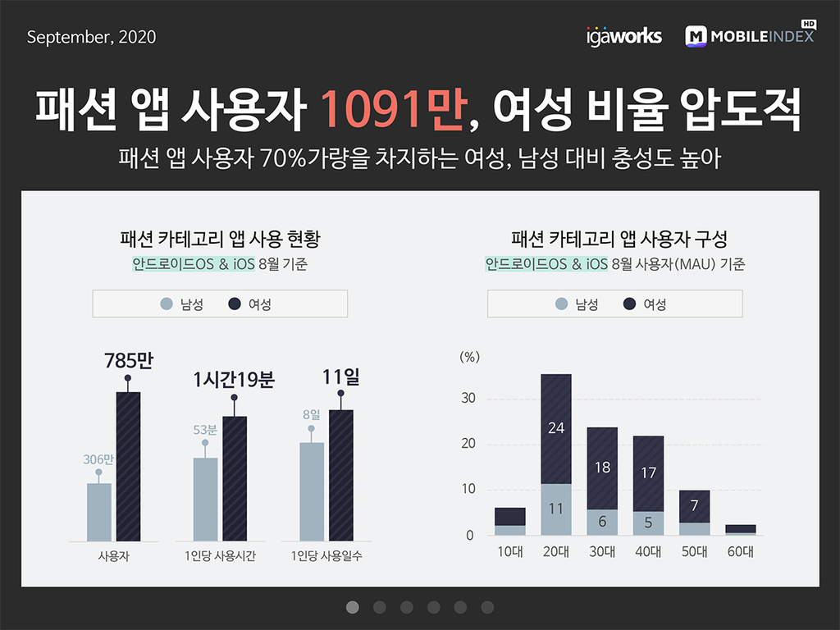
Task: Click the 11일 female usage days bar
Action: point(341,475)
